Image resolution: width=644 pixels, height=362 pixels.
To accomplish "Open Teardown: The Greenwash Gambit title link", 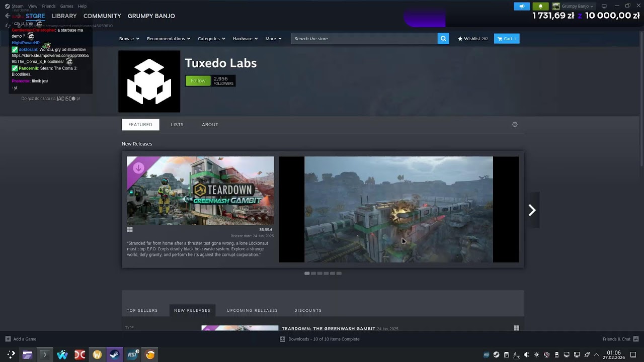I will point(329,328).
